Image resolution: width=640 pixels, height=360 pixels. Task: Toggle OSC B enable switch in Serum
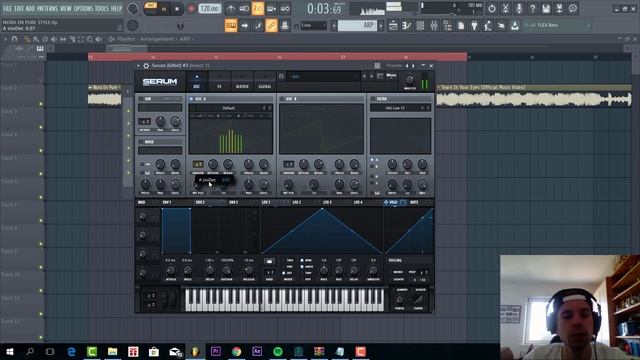click(282, 99)
